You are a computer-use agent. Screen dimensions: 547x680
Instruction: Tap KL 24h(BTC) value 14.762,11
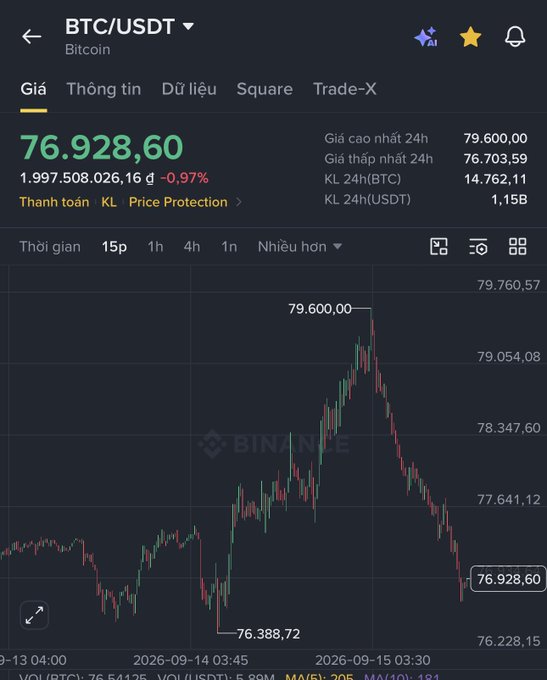[495, 179]
